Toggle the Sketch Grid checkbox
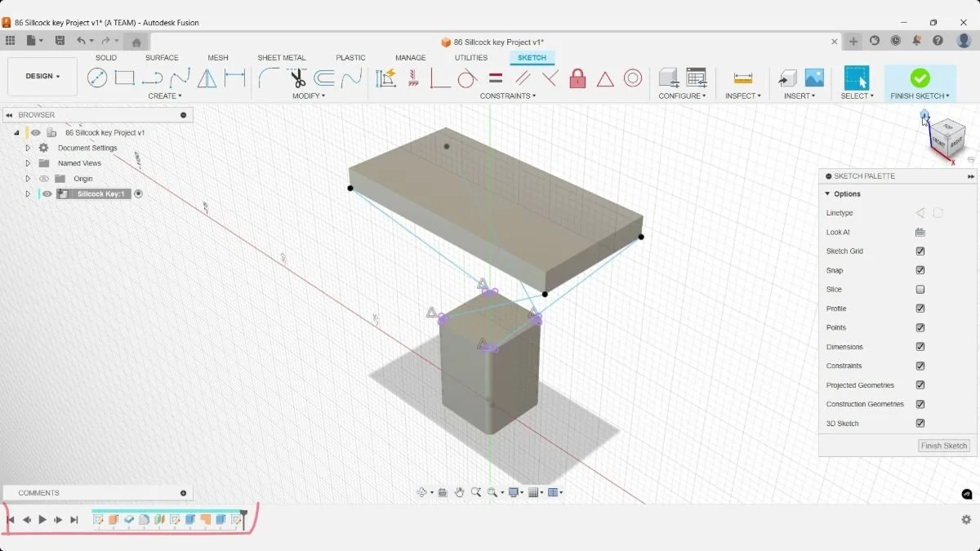Screen dimensions: 980x551 point(920,251)
